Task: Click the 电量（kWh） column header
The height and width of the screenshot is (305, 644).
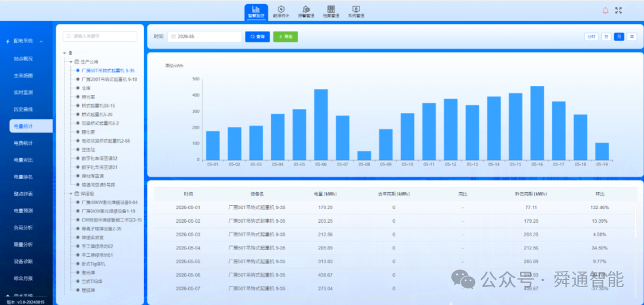Action: click(326, 194)
